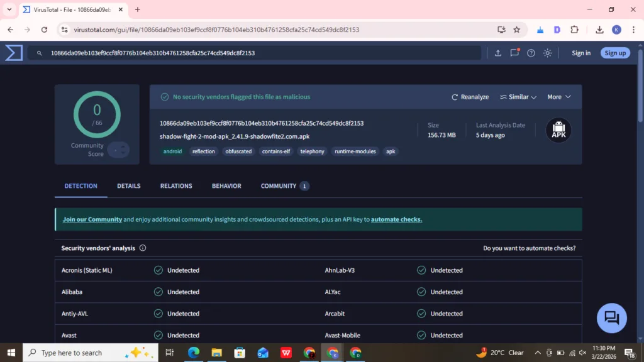The image size is (644, 362).
Task: Click the file name shadow-fight-2-mod-apk text
Action: [x=235, y=136]
